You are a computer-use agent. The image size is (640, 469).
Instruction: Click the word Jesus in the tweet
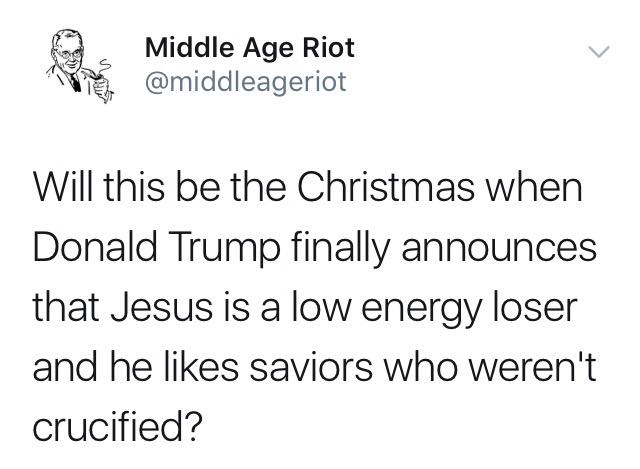tap(161, 307)
